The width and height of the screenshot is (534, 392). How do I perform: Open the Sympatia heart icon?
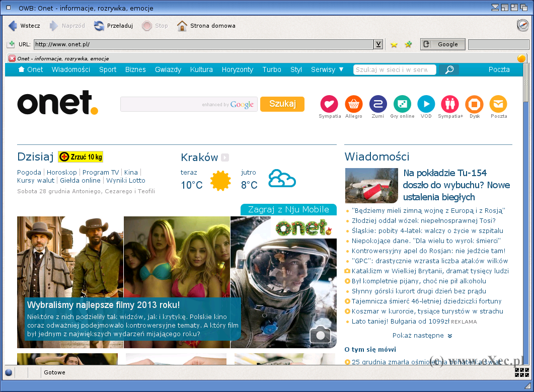329,104
